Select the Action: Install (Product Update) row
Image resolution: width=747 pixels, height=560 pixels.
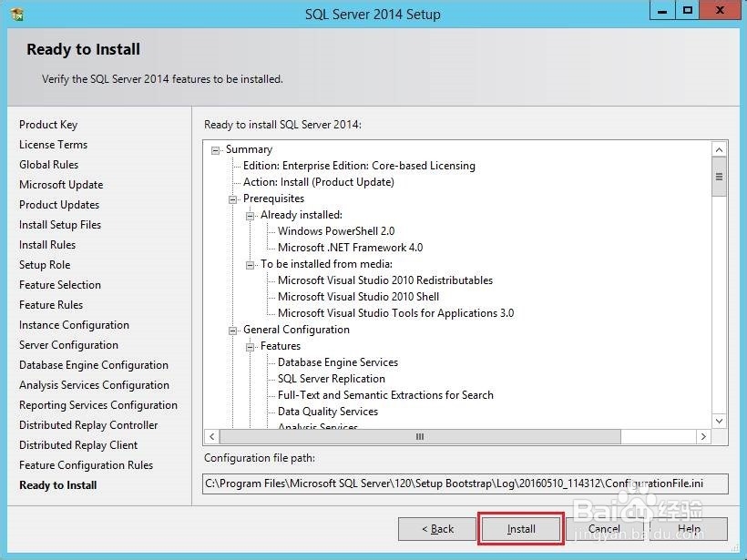click(319, 182)
